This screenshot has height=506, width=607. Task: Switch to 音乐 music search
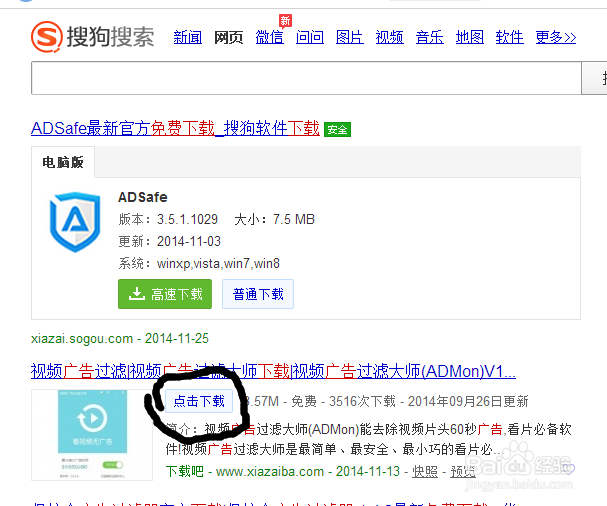430,38
